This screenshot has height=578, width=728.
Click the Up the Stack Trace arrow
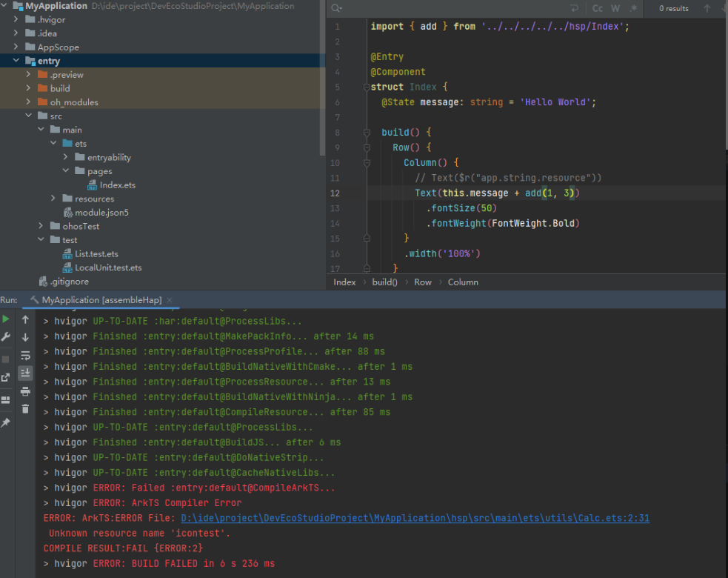pyautogui.click(x=25, y=319)
